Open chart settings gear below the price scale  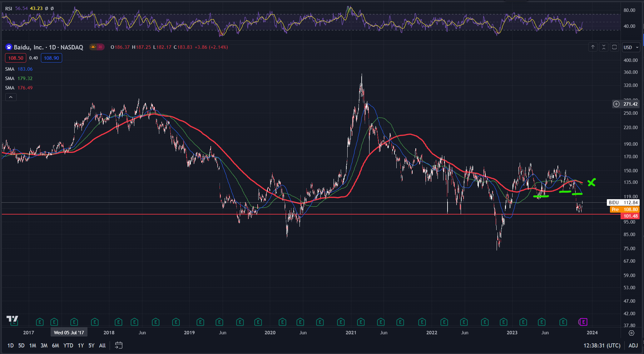click(632, 333)
